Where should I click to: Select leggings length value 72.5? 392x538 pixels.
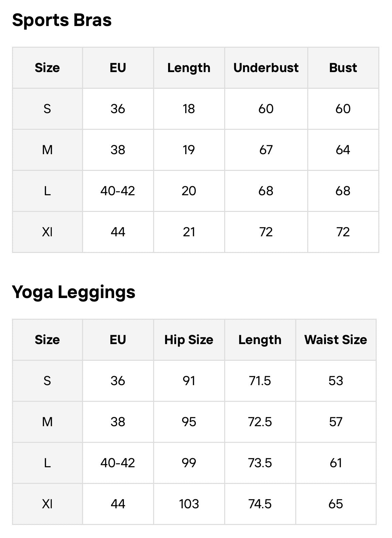tap(260, 422)
